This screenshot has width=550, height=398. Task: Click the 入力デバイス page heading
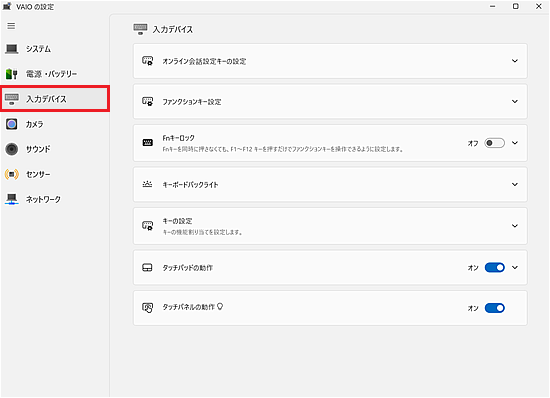pyautogui.click(x=173, y=29)
